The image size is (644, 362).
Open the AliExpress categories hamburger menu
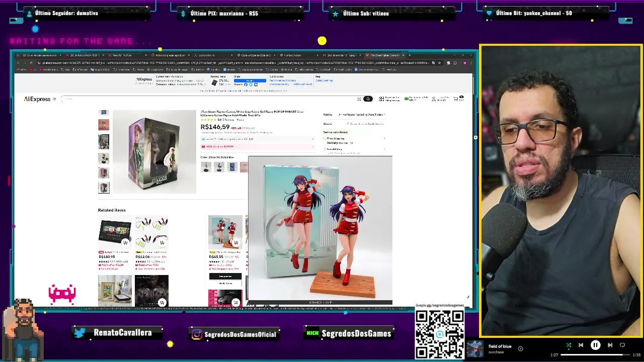54,99
